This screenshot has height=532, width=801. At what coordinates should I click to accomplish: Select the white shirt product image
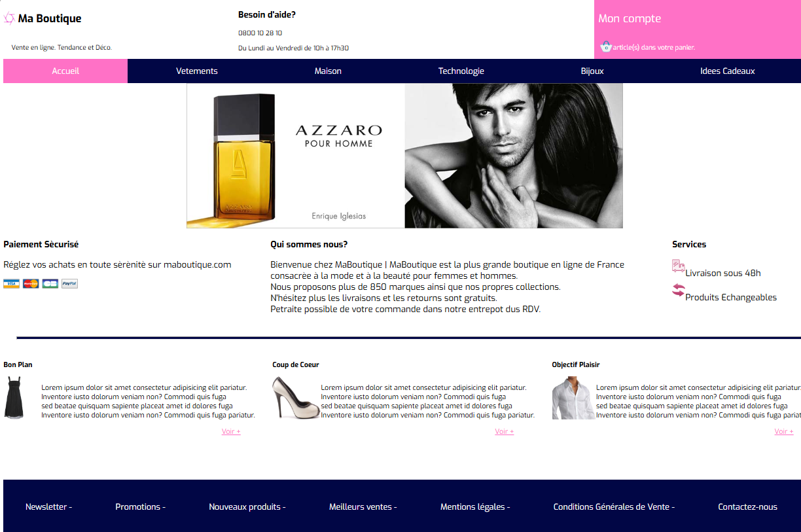click(x=573, y=398)
